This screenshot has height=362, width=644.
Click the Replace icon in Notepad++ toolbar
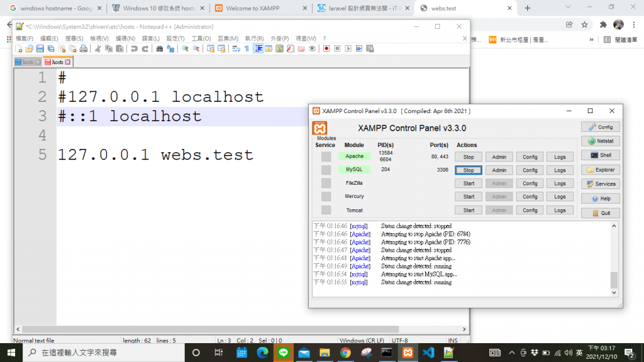pyautogui.click(x=170, y=49)
